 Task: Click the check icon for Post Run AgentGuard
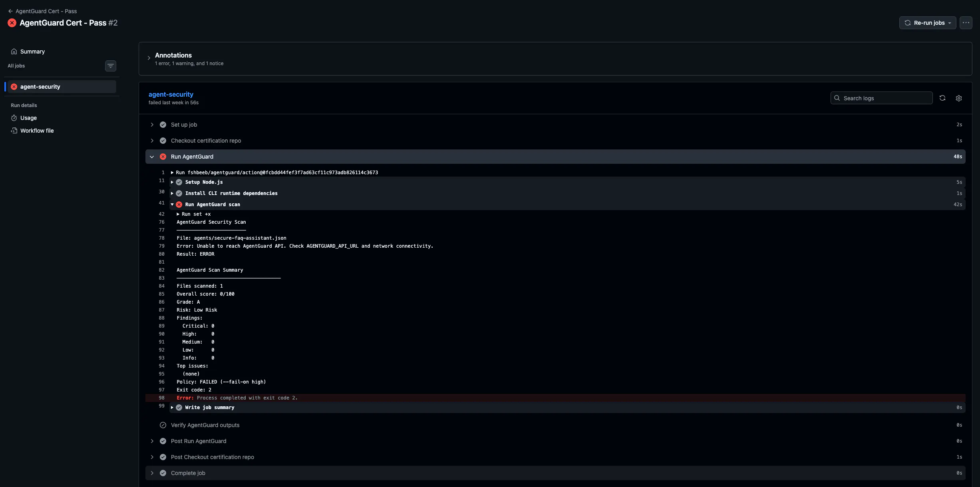pos(163,441)
